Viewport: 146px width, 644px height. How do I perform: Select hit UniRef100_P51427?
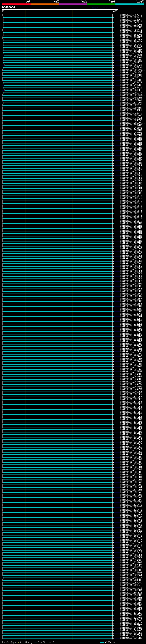pos(131,578)
